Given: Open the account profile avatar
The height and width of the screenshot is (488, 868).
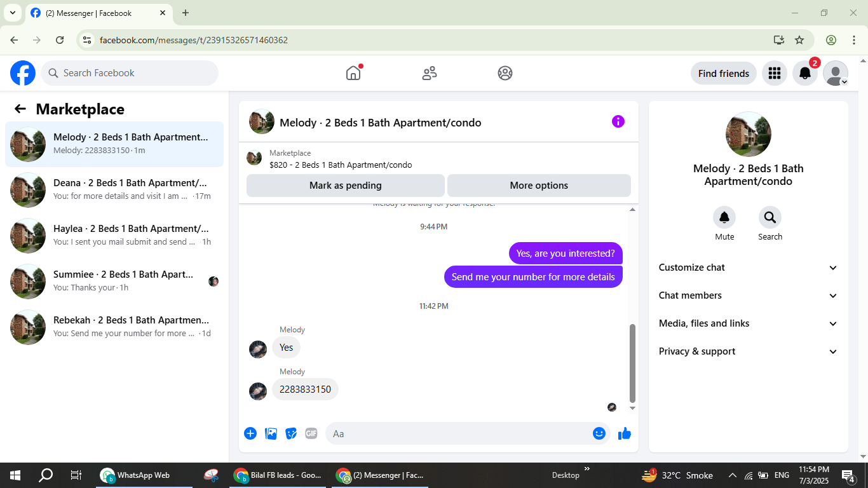Looking at the screenshot, I should click(x=836, y=73).
